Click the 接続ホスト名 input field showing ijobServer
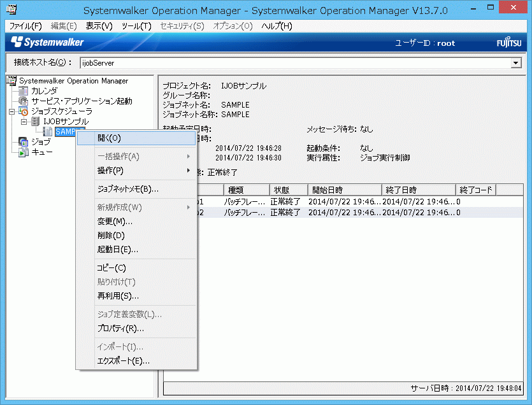 tap(296, 63)
